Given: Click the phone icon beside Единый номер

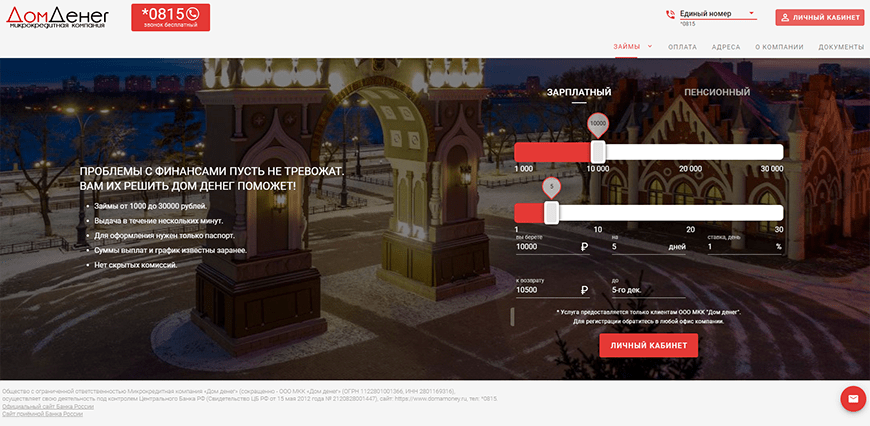Looking at the screenshot, I should pyautogui.click(x=670, y=15).
